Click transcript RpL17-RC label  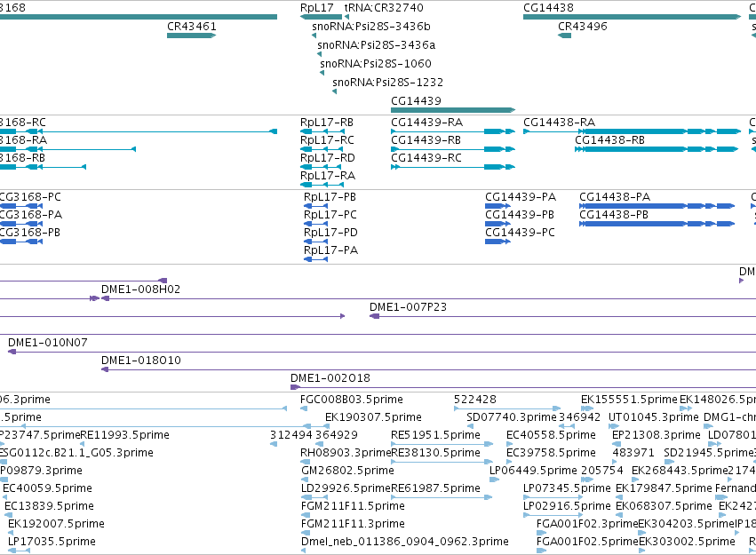click(327, 140)
